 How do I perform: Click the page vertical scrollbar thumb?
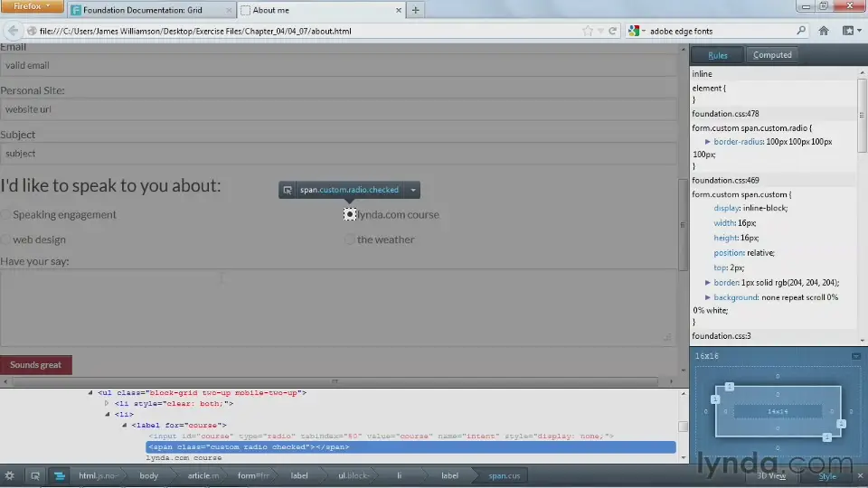[x=683, y=225]
